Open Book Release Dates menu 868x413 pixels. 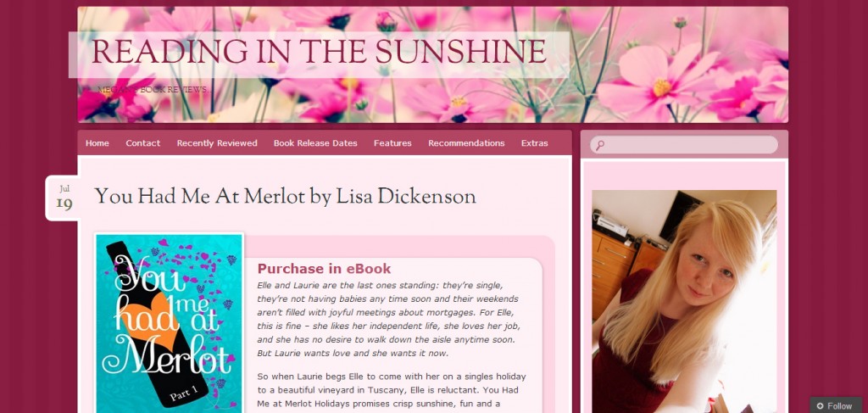point(315,142)
